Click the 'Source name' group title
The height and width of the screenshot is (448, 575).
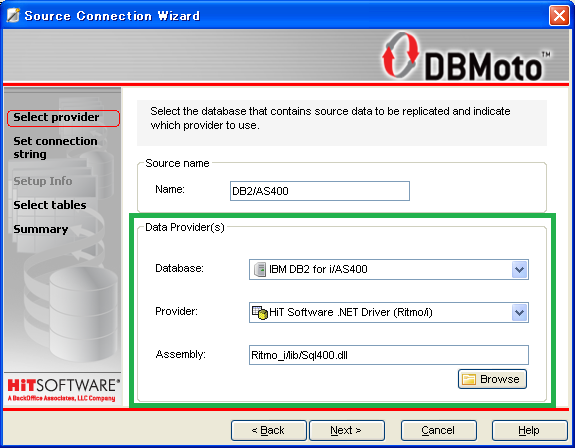[x=177, y=163]
